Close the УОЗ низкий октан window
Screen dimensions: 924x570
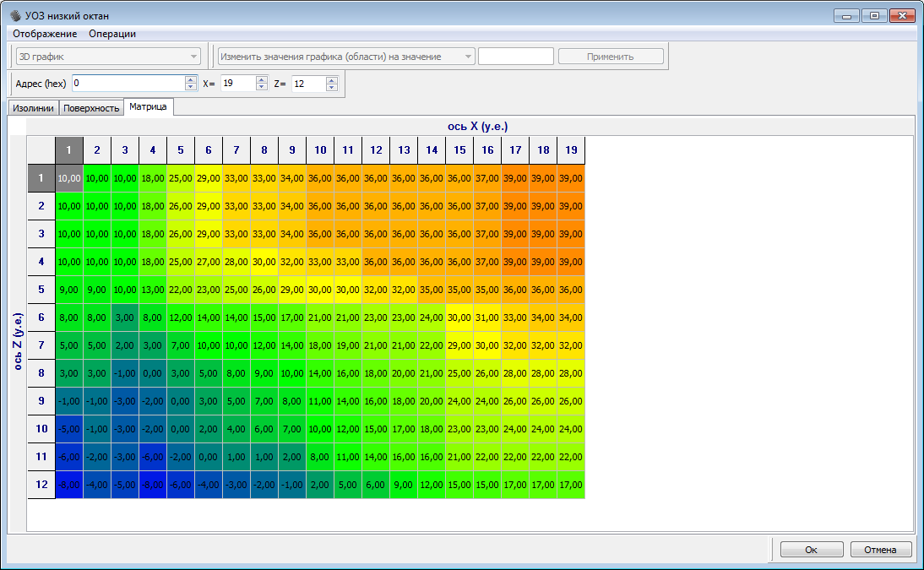(902, 16)
